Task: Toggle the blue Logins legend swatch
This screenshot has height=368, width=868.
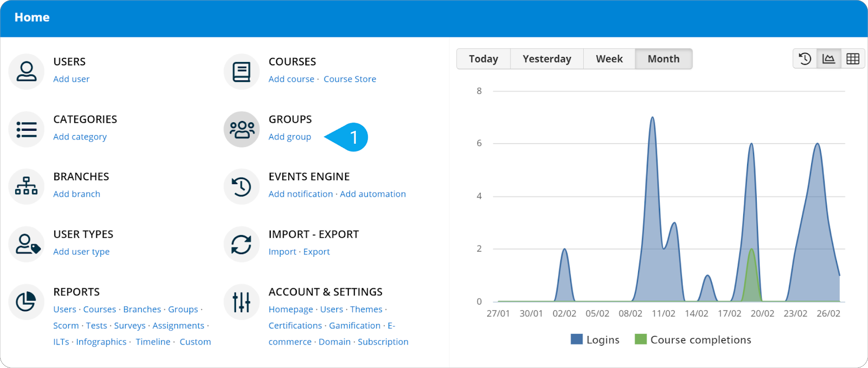Action: (576, 340)
